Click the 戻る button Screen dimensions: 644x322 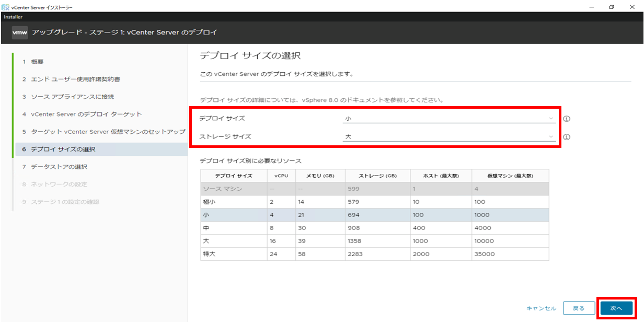click(x=579, y=308)
